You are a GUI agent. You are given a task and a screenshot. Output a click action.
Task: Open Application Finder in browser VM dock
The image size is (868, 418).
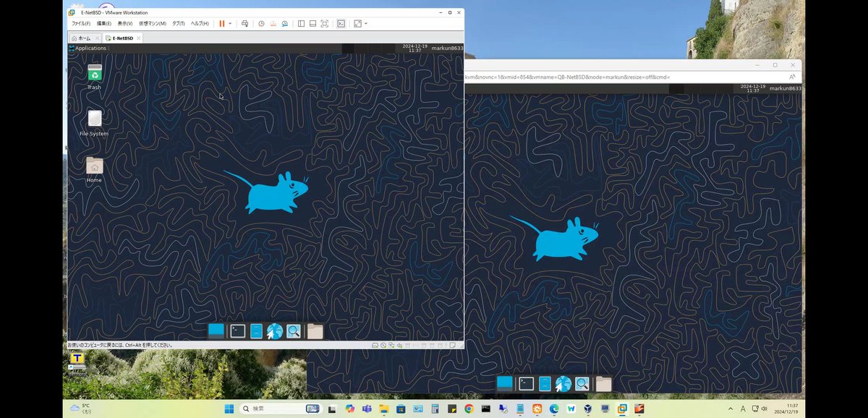(582, 383)
